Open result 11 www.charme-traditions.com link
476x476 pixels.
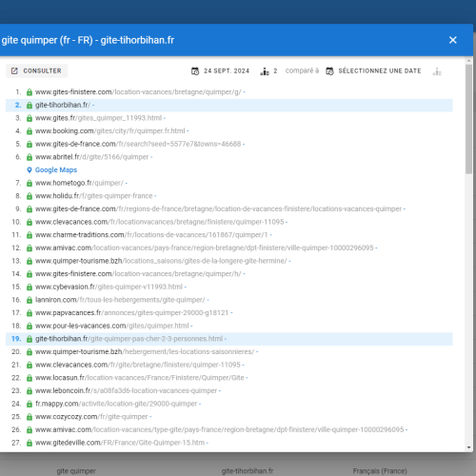click(x=151, y=235)
